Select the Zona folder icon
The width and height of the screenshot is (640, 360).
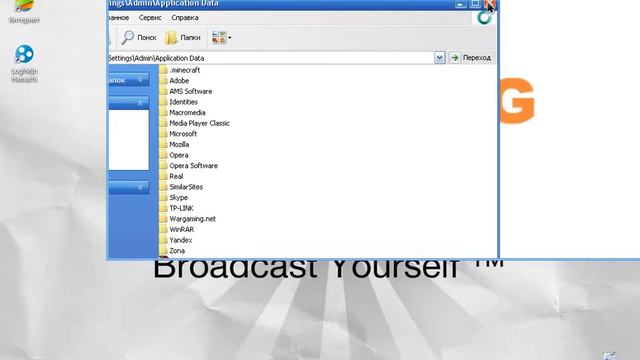coord(163,250)
